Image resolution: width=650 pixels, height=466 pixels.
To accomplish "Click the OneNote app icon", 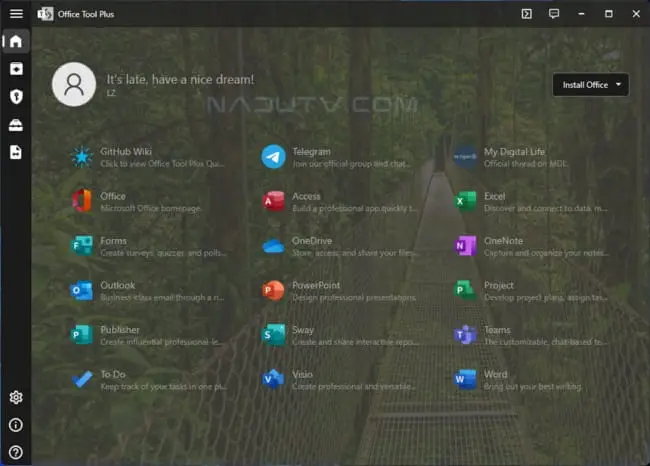I will point(465,245).
